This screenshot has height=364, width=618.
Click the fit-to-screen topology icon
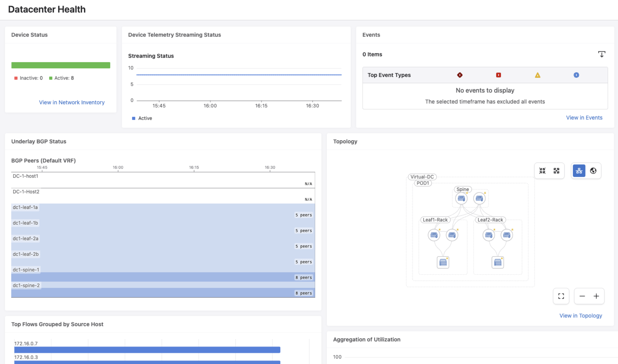pyautogui.click(x=561, y=296)
